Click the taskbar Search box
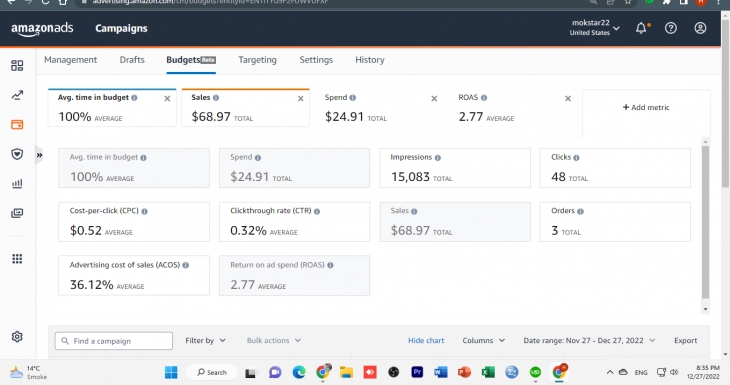The width and height of the screenshot is (730, 385). tap(212, 372)
